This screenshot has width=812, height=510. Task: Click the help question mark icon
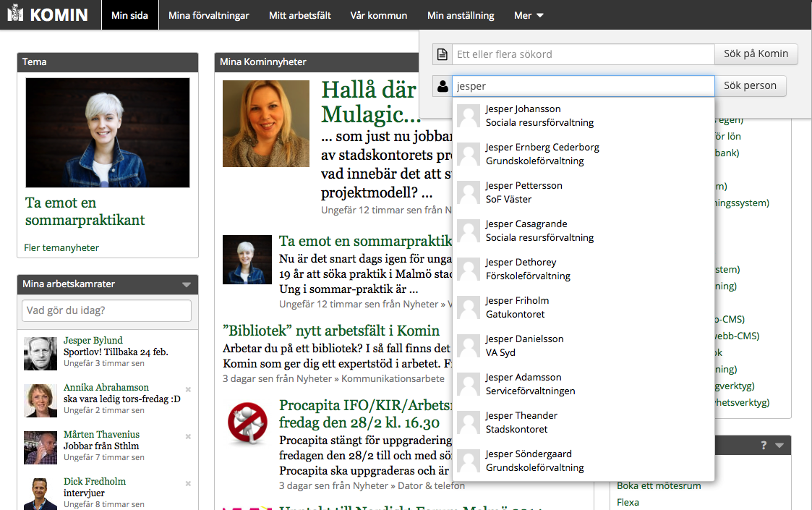764,446
